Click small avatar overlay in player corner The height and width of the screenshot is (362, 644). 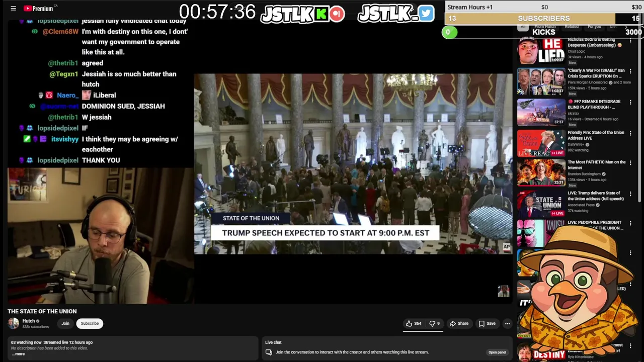point(503,291)
